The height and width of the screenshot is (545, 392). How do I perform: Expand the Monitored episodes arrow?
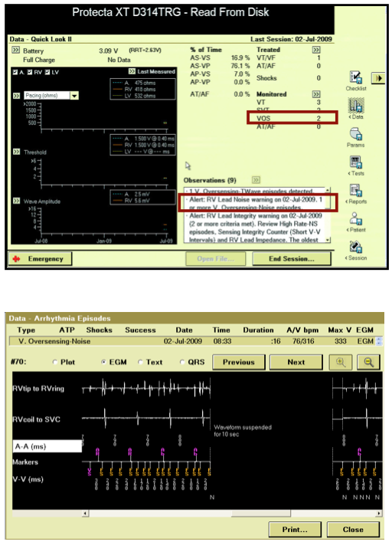[316, 94]
